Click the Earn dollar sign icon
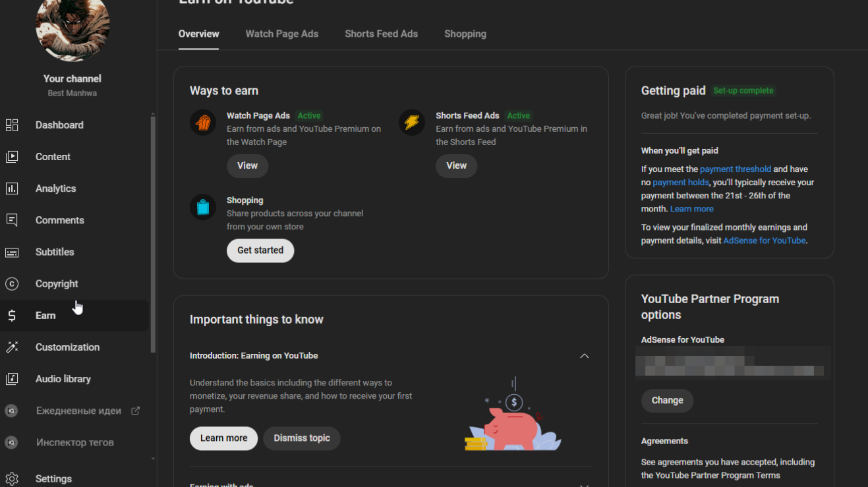This screenshot has height=487, width=868. click(12, 316)
